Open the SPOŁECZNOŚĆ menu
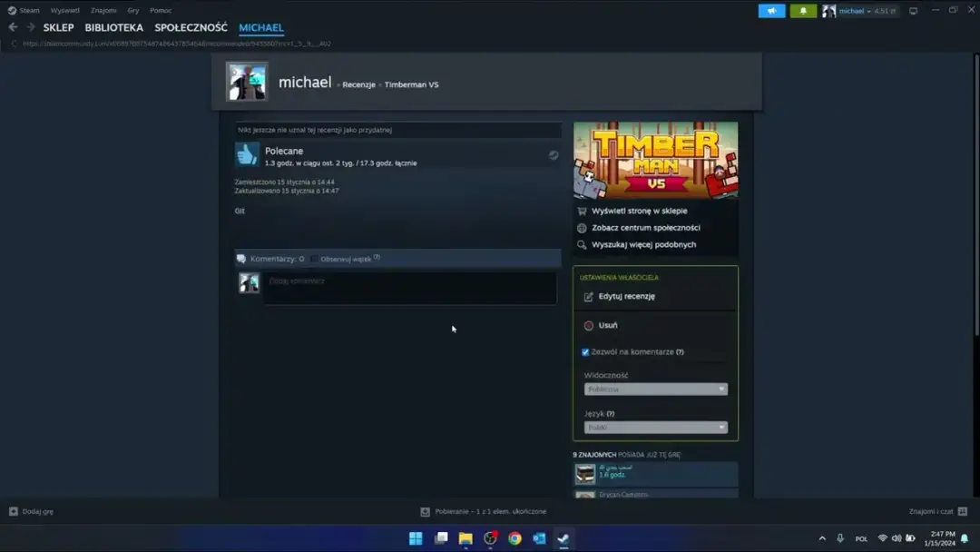This screenshot has height=552, width=980. click(x=189, y=27)
